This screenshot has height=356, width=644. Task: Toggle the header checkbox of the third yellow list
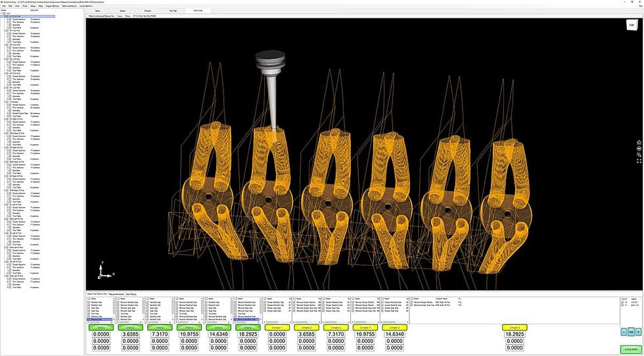click(x=323, y=299)
